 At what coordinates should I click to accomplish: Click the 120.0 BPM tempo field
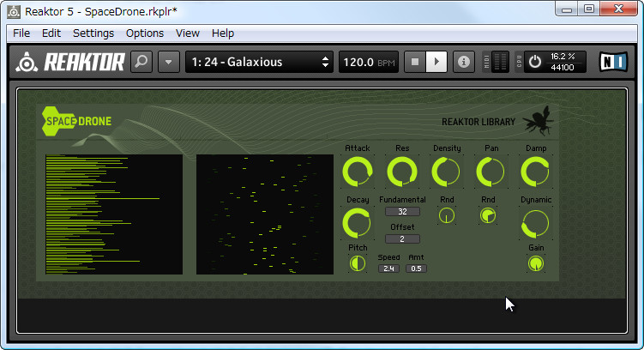[x=369, y=62]
